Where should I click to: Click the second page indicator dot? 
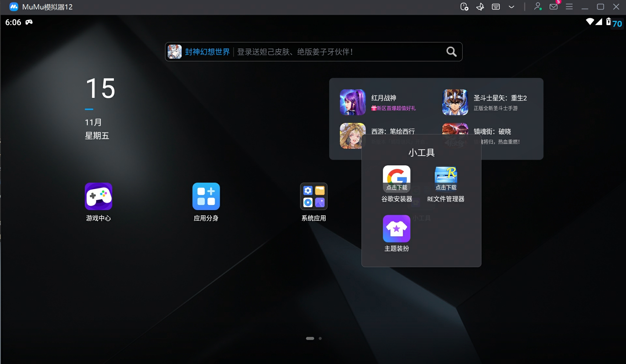click(x=320, y=338)
